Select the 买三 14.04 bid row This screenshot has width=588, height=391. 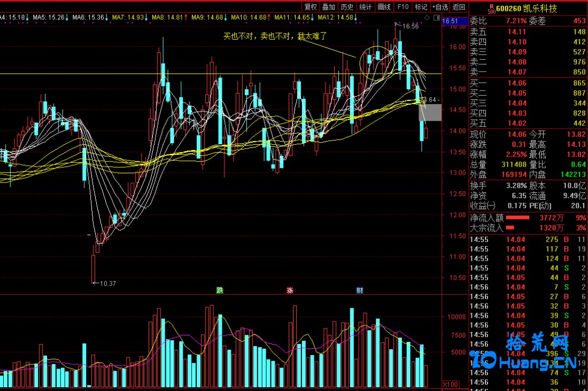(x=528, y=103)
